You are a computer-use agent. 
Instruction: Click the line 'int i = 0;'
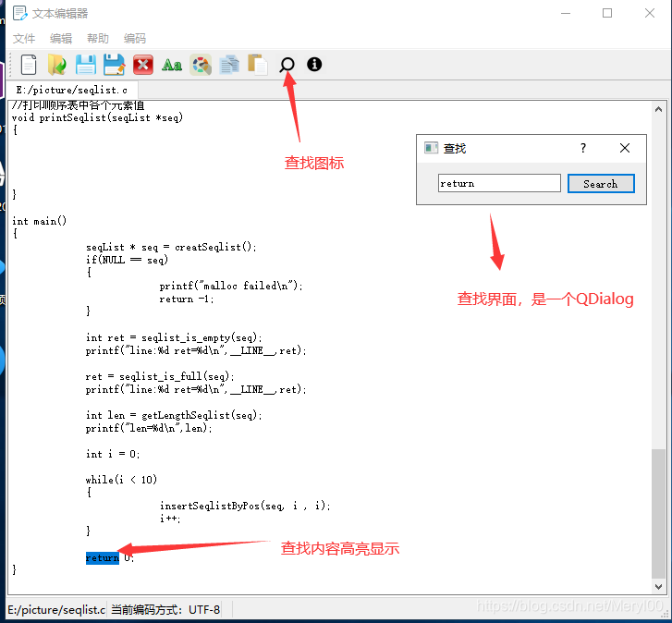pos(113,454)
